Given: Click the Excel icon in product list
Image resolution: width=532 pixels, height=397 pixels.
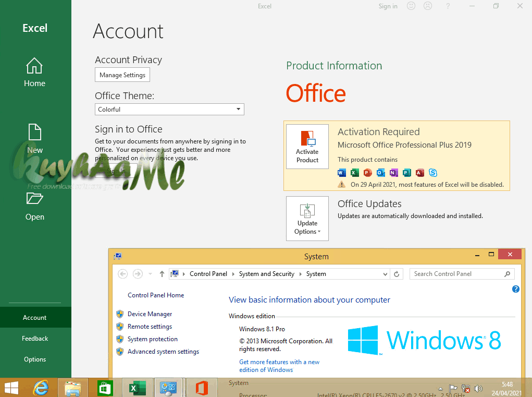Looking at the screenshot, I should (354, 173).
